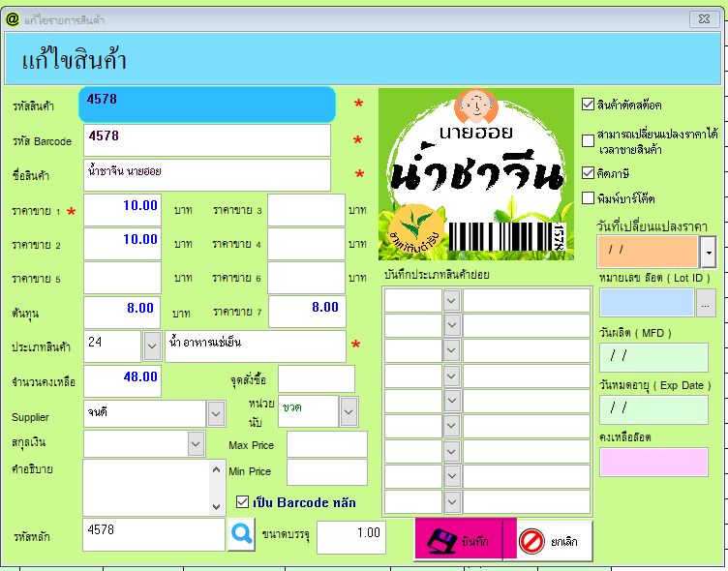Viewport: 728px width, 571px height.
Task: Open the หน่วยนับ unit dropdown
Action: (349, 411)
